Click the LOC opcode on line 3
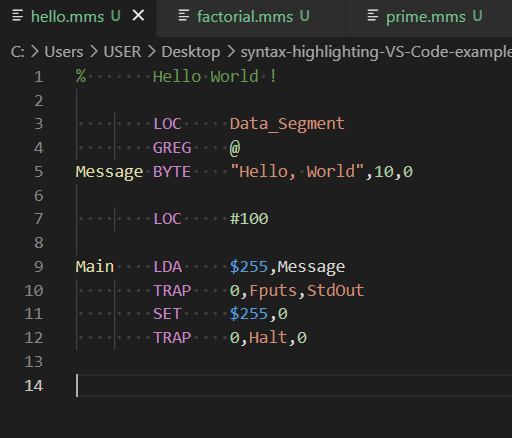 (167, 124)
